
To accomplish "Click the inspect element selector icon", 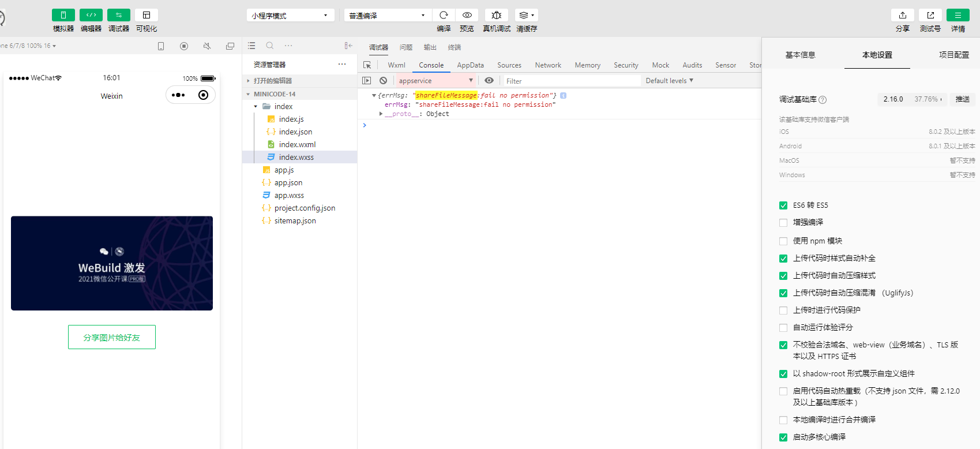I will (x=367, y=65).
